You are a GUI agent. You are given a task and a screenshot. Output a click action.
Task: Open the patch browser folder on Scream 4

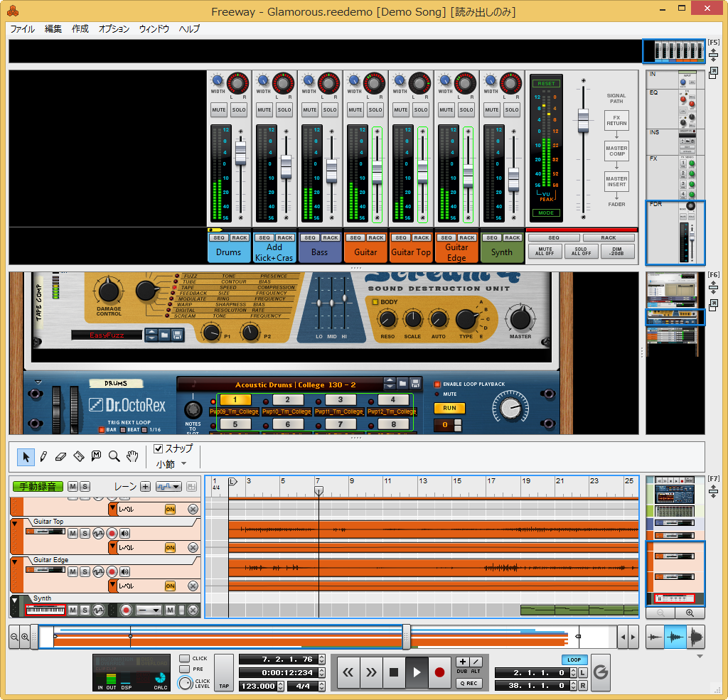tap(164, 335)
